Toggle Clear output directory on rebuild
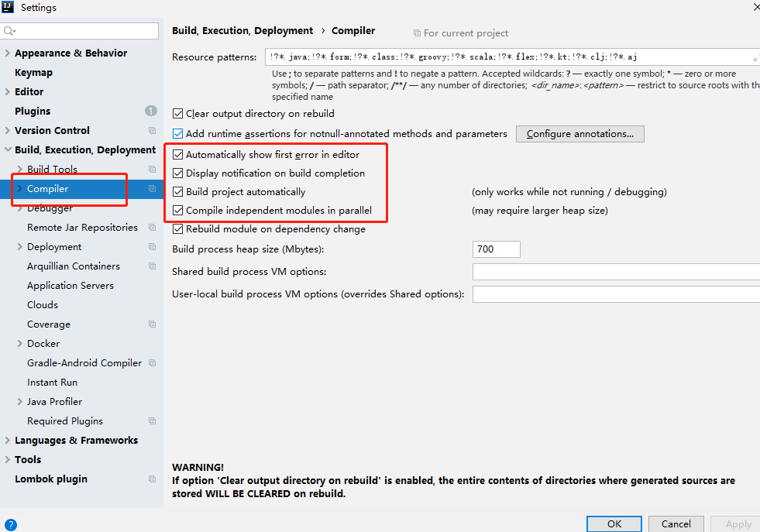Image resolution: width=760 pixels, height=532 pixels. pos(178,114)
